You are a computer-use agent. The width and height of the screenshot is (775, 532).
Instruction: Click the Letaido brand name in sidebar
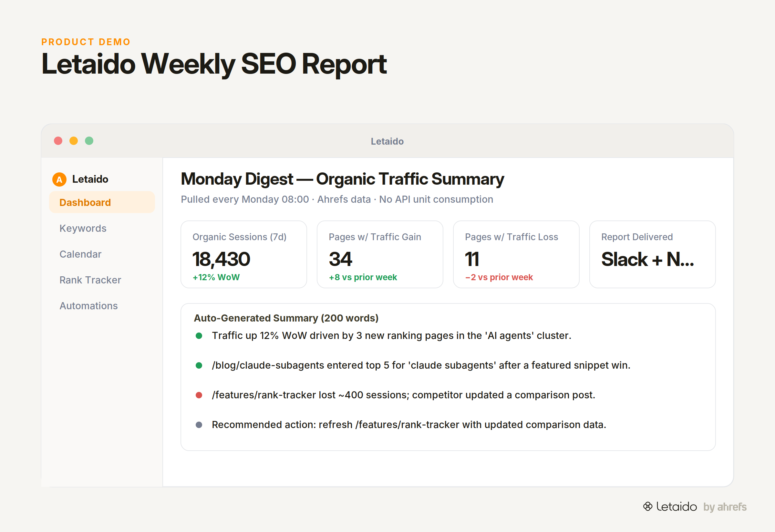[90, 179]
